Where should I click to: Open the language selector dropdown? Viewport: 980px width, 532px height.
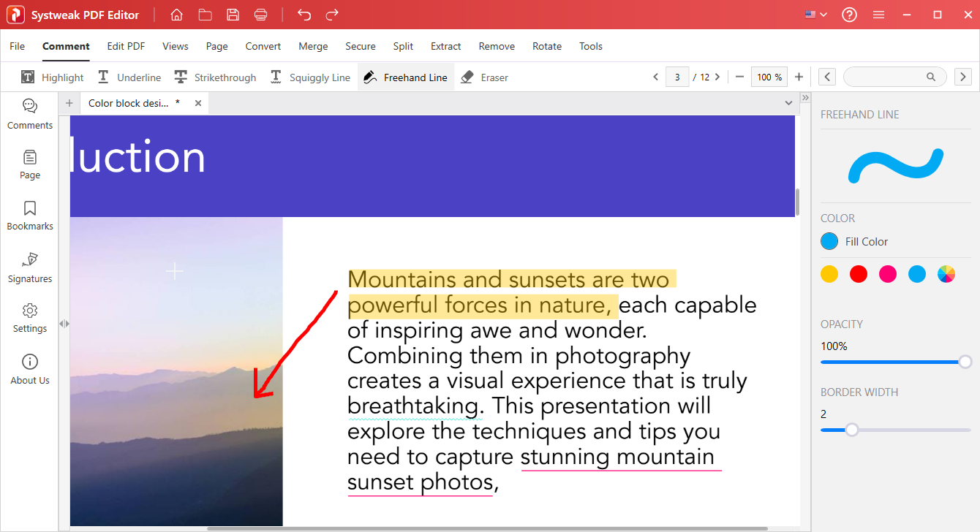coord(815,14)
